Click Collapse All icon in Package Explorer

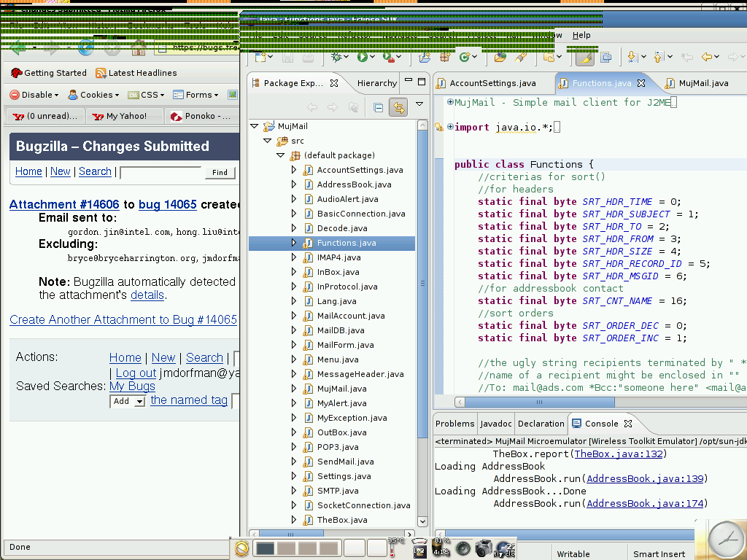(378, 107)
